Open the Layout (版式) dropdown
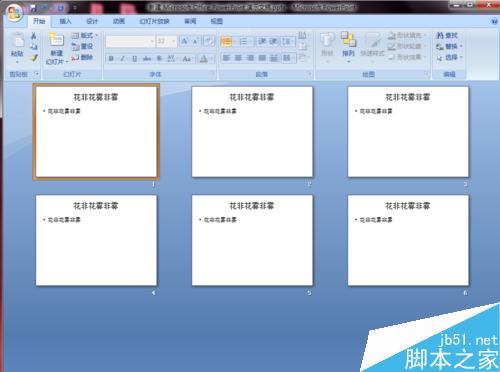 tap(85, 35)
